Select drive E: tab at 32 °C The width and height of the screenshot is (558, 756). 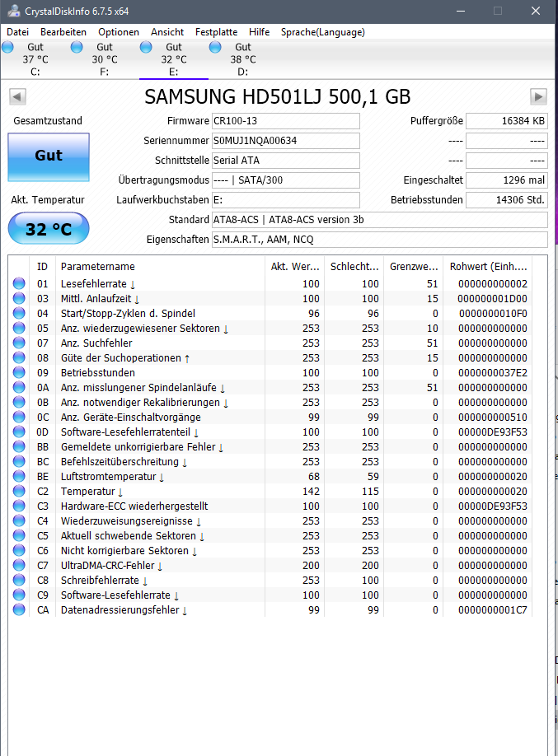tap(174, 59)
